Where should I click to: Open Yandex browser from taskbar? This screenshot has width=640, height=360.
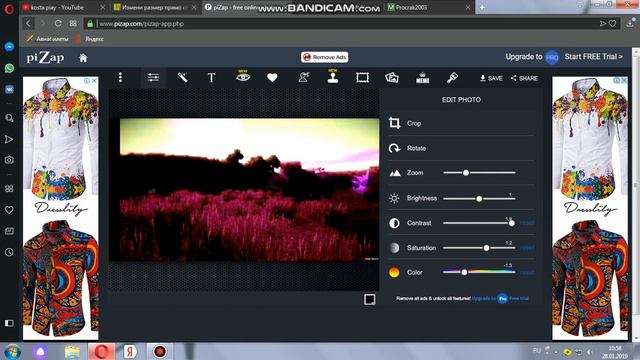click(130, 351)
